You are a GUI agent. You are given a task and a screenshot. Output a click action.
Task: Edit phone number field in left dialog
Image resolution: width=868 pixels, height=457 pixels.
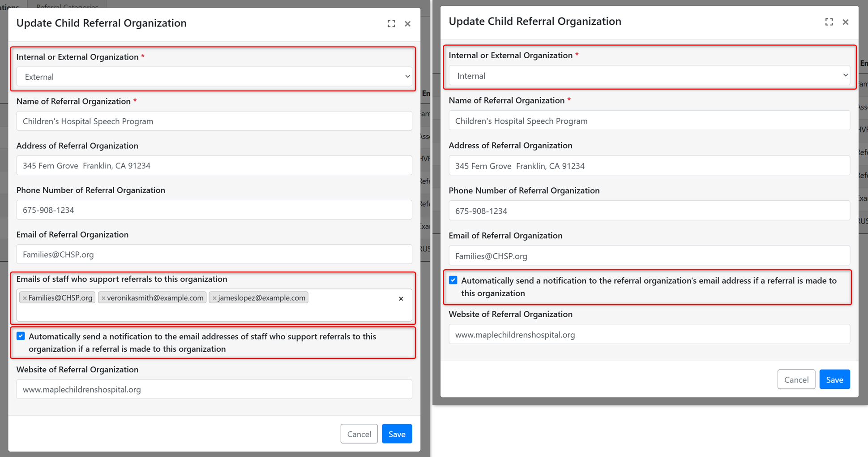coord(214,210)
